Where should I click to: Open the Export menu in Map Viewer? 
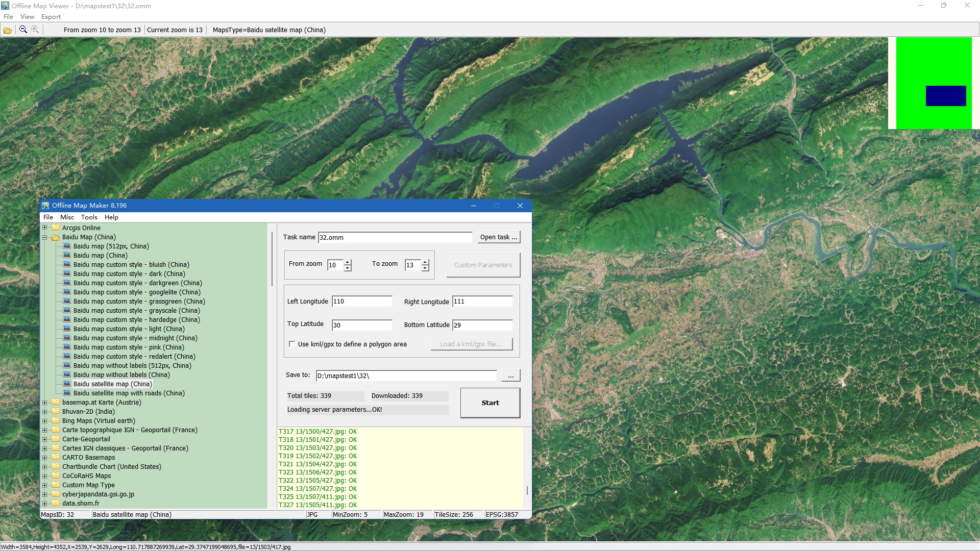pos(51,17)
